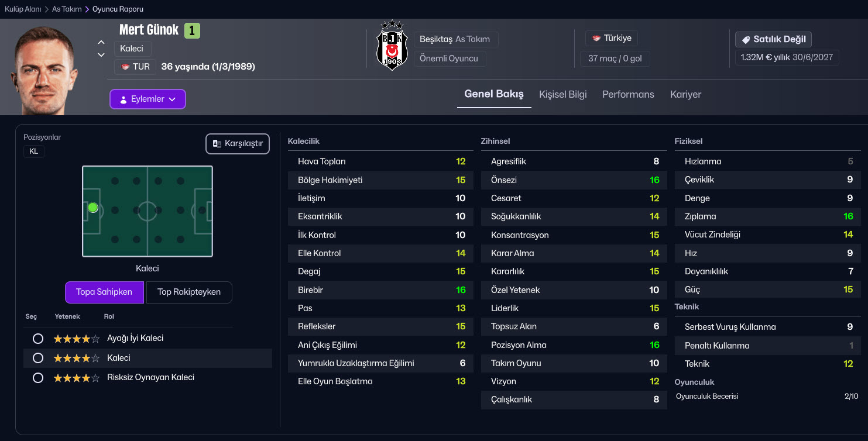Navigate to Kulüp Alanı breadcrumb link
The height and width of the screenshot is (441, 868).
23,9
